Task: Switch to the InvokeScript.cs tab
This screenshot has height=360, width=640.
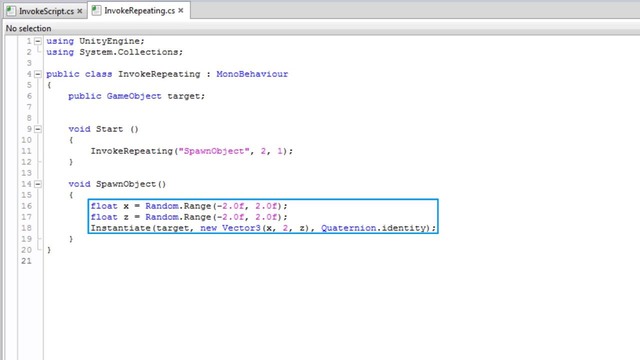Action: pos(45,11)
